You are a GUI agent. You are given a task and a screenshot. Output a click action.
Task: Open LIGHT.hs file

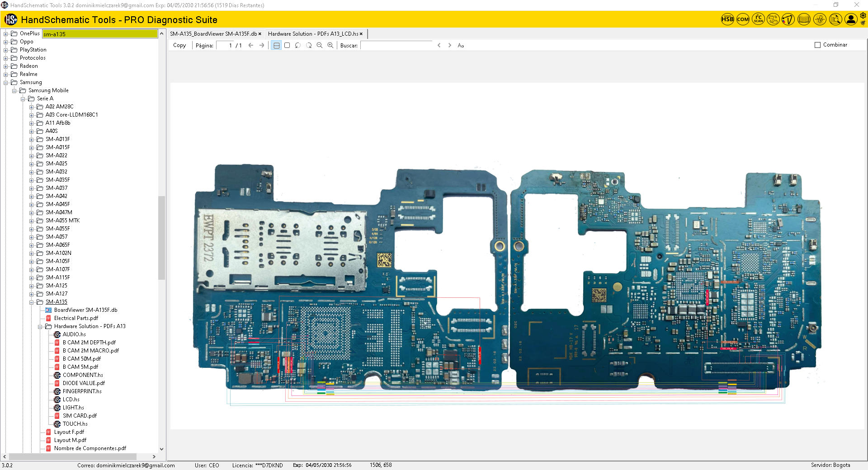click(73, 408)
